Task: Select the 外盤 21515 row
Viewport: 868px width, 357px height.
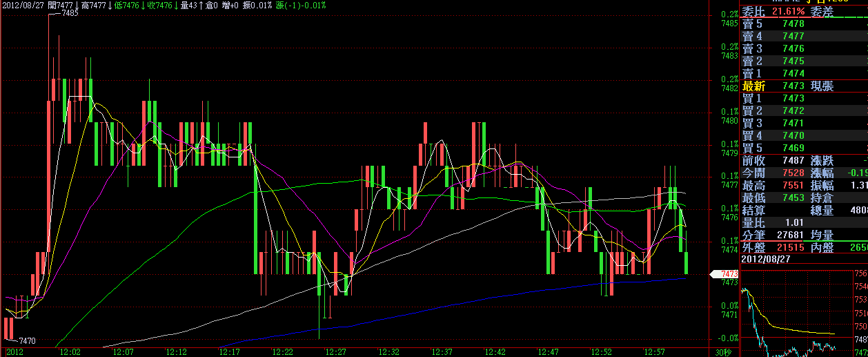Action: pyautogui.click(x=773, y=247)
